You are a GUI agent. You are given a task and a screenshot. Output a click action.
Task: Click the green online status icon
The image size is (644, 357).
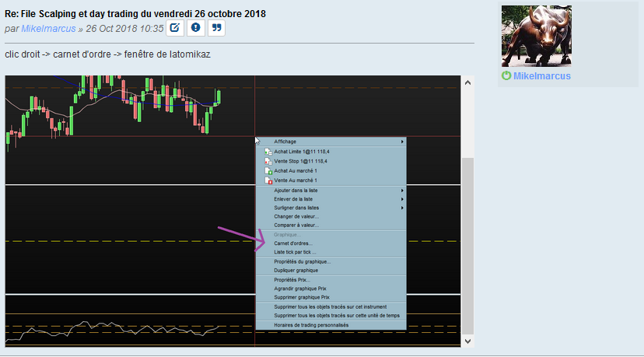(506, 75)
